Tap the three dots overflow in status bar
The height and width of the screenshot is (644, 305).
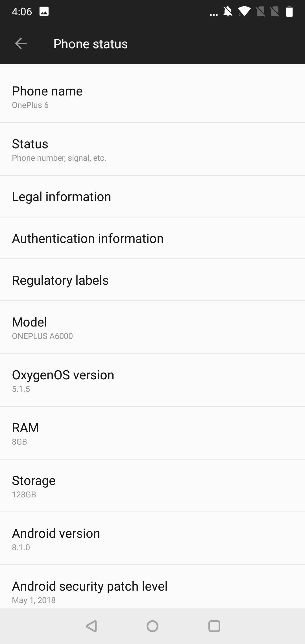[214, 15]
